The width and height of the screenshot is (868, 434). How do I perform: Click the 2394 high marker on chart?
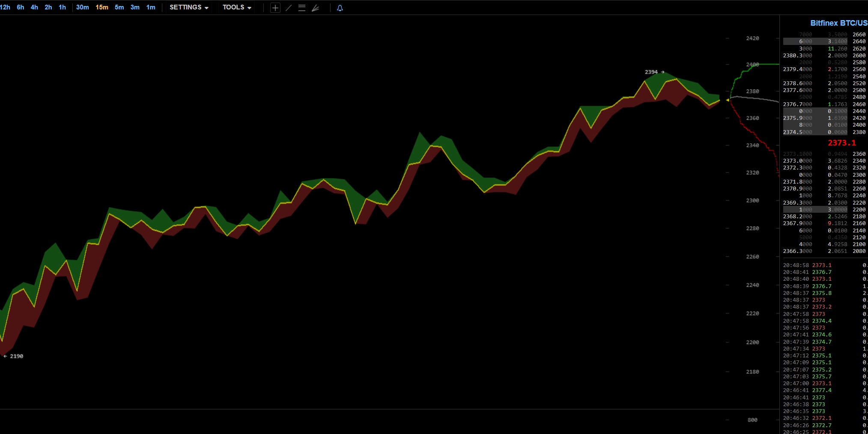pyautogui.click(x=654, y=72)
